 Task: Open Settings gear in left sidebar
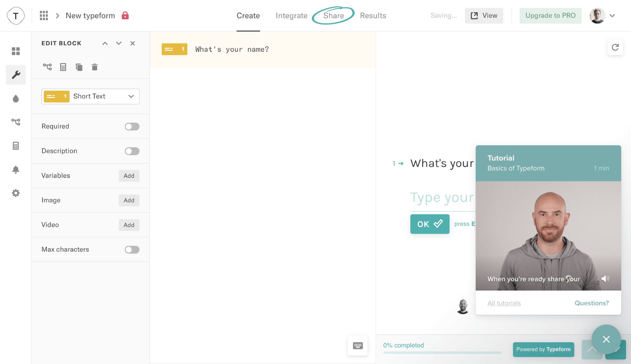pyautogui.click(x=16, y=193)
